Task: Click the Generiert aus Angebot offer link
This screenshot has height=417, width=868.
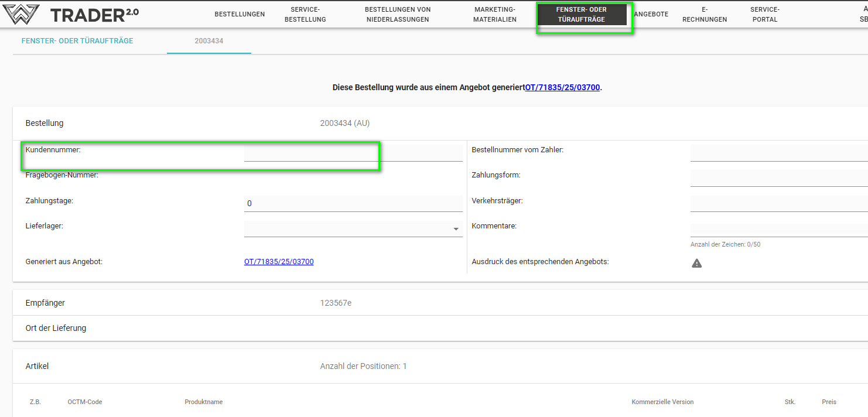Action: coord(279,262)
